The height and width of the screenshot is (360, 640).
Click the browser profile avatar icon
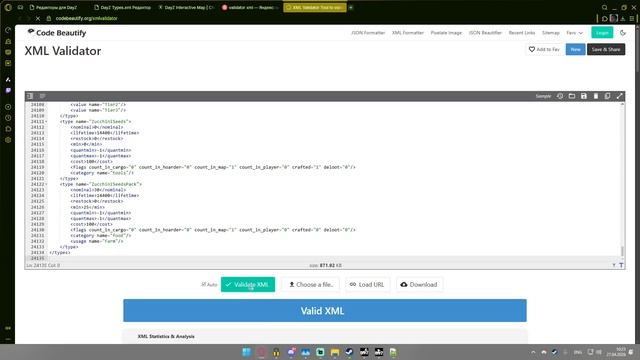click(613, 18)
